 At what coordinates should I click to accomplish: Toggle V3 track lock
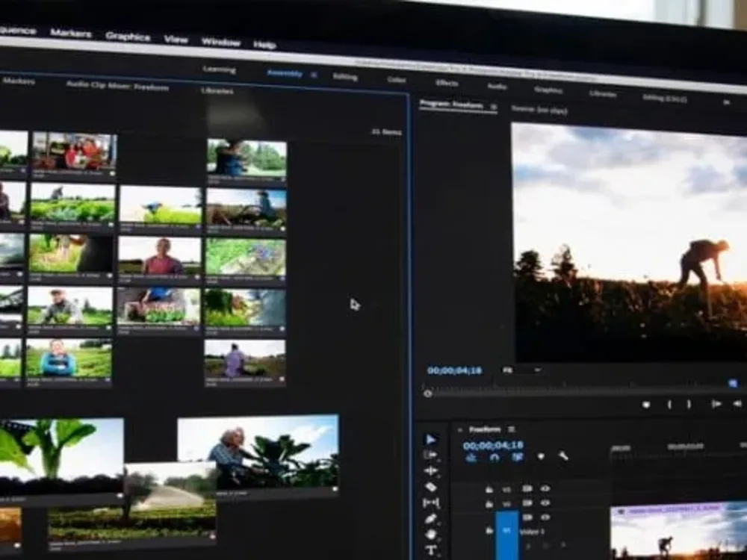(489, 489)
